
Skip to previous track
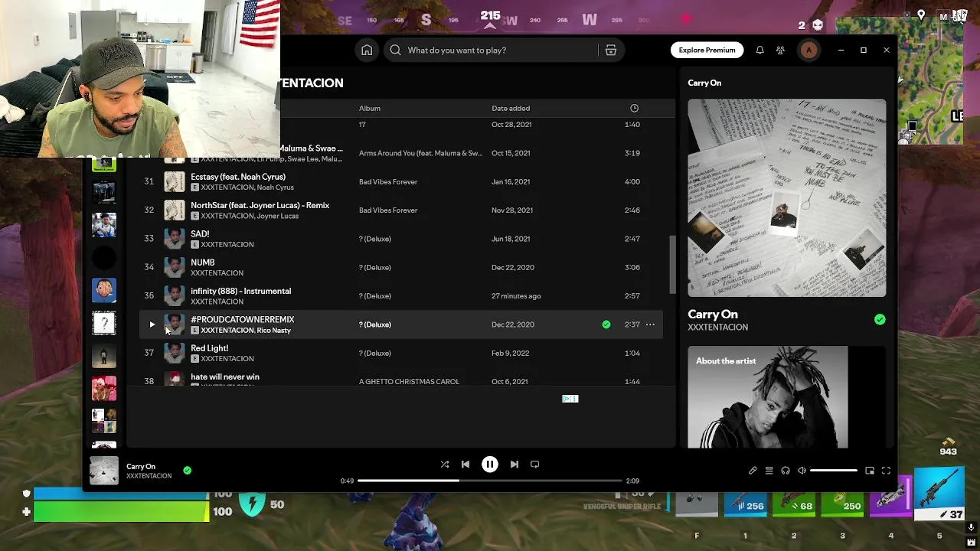(465, 465)
